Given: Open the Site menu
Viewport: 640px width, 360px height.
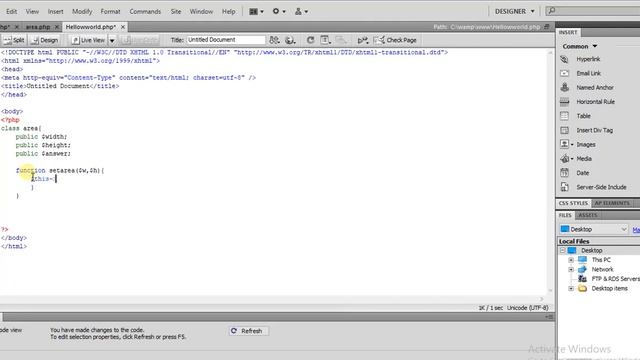Looking at the screenshot, I should click(176, 11).
